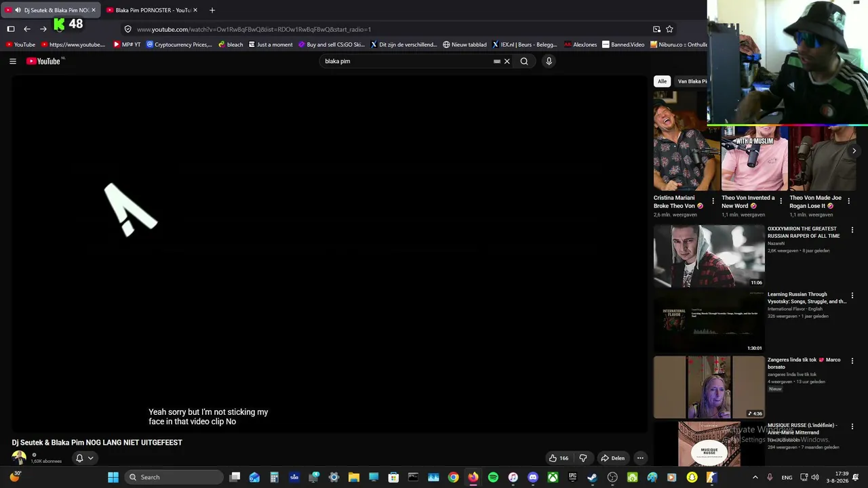Viewport: 868px width, 488px height.
Task: Open Banned.Video bookmark
Action: point(623,45)
